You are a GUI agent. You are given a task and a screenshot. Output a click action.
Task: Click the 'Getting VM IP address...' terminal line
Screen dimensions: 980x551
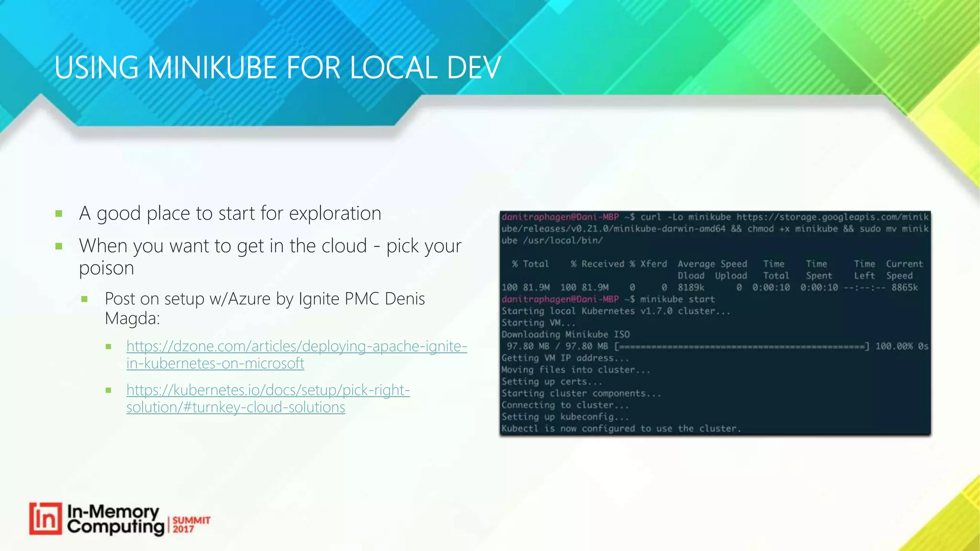tap(565, 358)
